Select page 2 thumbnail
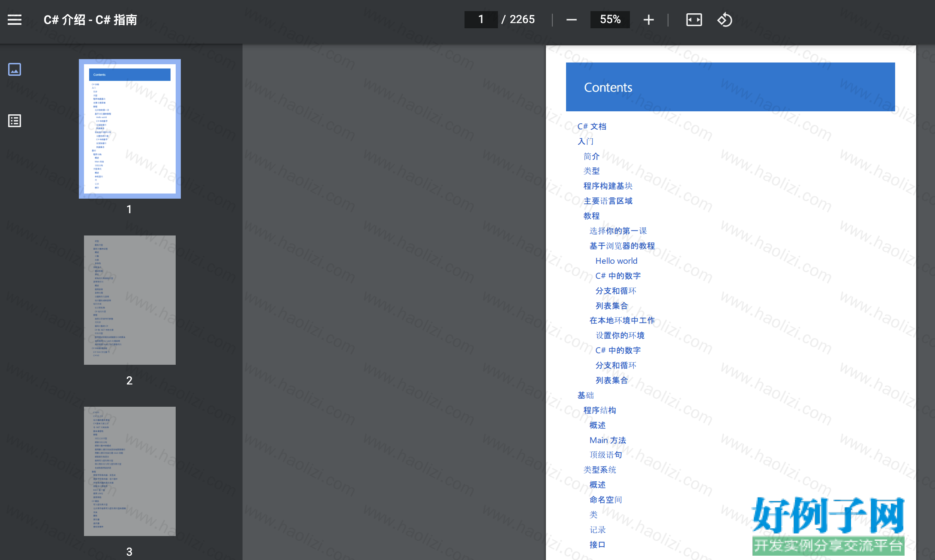 (130, 300)
